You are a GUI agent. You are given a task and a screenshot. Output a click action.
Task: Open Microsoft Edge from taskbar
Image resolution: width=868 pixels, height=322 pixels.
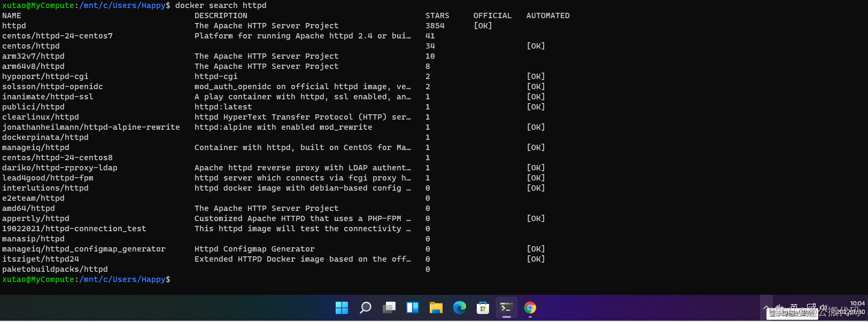460,308
